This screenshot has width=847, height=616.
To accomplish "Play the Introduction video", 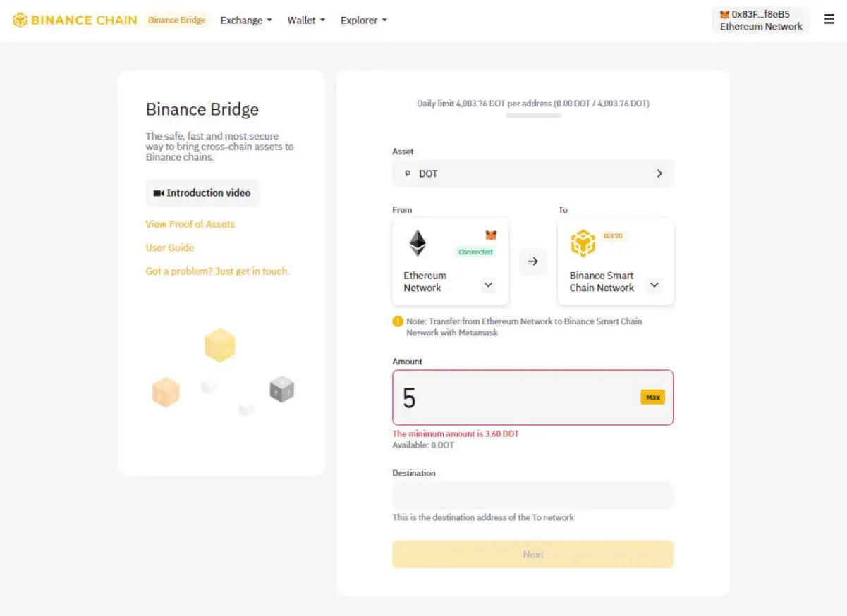I will click(x=202, y=193).
